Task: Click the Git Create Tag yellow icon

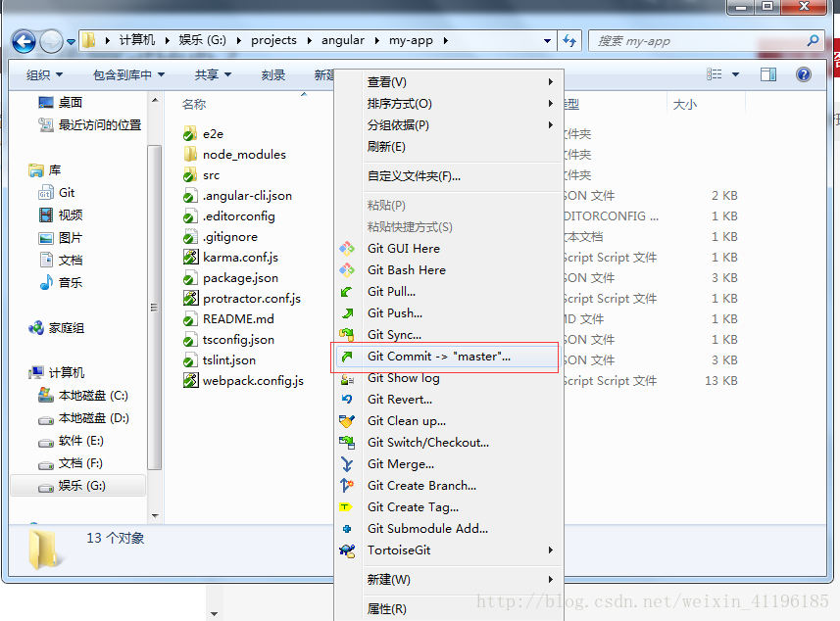Action: (346, 507)
